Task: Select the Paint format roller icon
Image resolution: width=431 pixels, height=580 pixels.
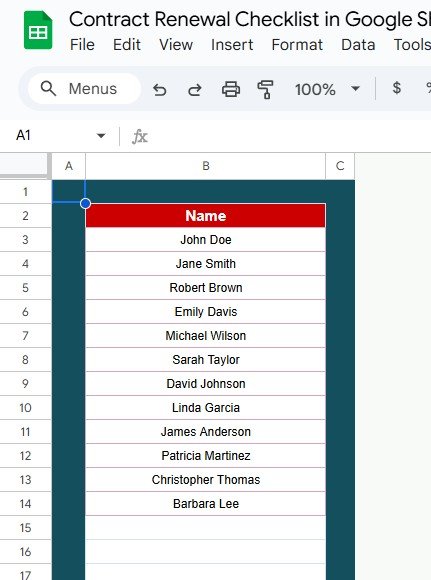Action: tap(265, 90)
